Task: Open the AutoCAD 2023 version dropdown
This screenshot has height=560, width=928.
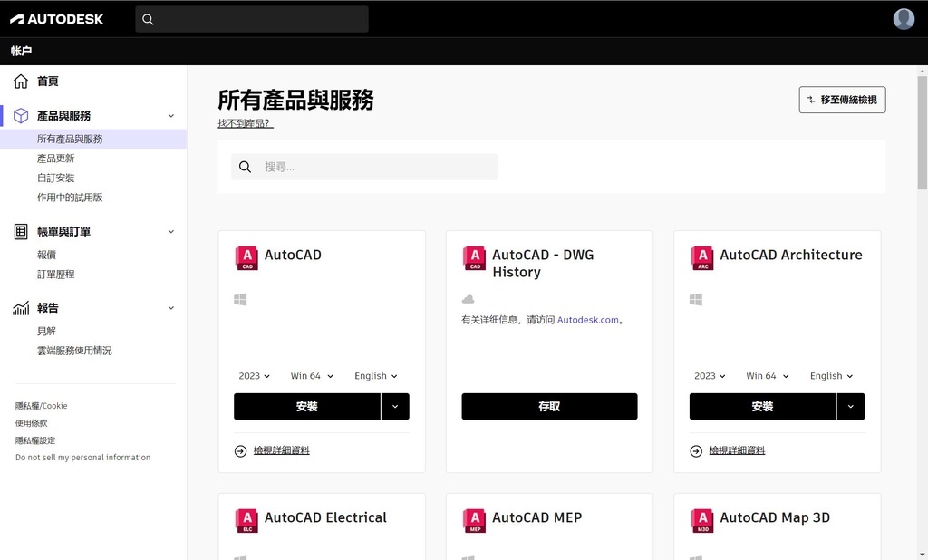Action: (254, 376)
